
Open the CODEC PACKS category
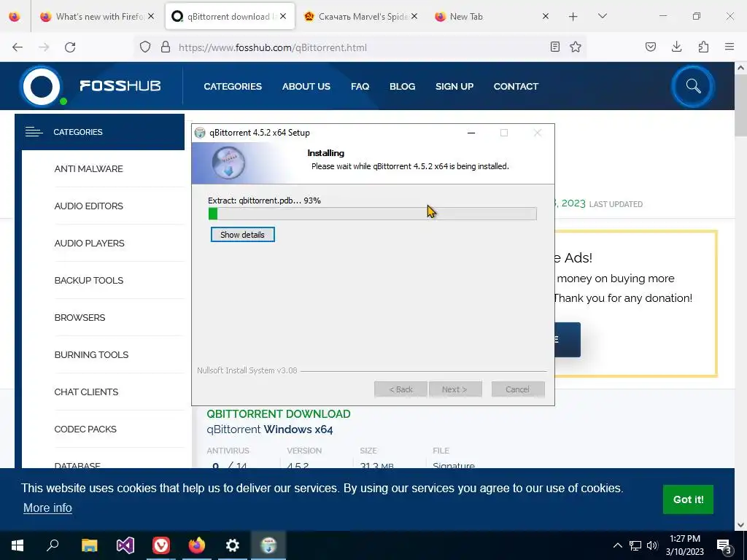point(85,429)
